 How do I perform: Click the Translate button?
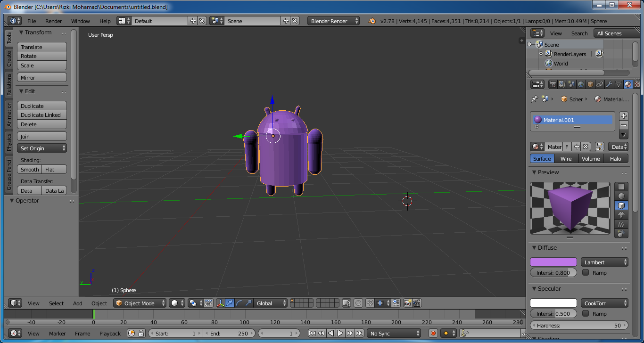click(x=42, y=47)
